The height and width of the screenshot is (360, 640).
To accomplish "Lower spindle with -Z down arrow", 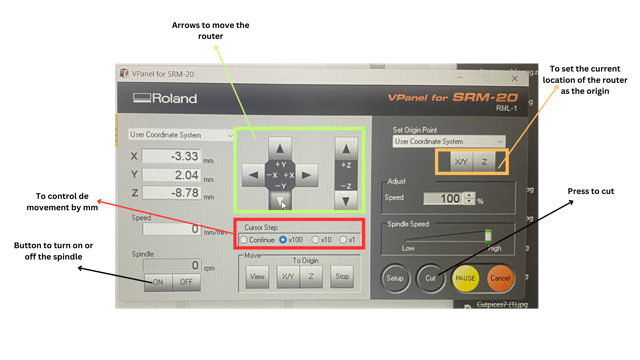I will [x=346, y=200].
